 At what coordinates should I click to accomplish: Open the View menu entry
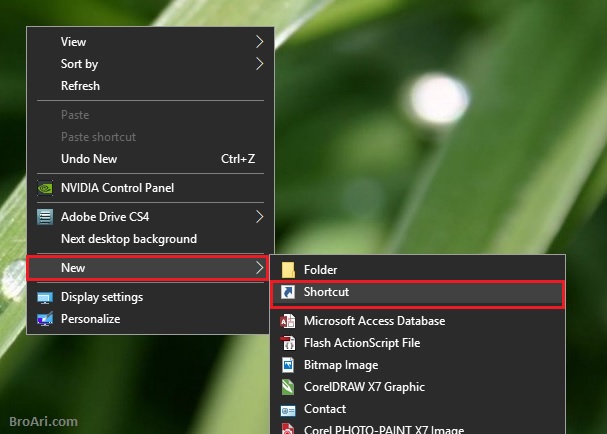[x=151, y=42]
